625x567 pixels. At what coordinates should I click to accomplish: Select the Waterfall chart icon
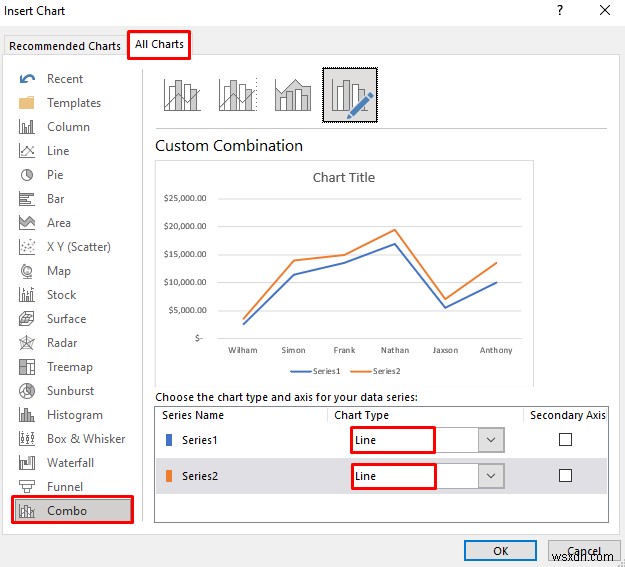[27, 463]
